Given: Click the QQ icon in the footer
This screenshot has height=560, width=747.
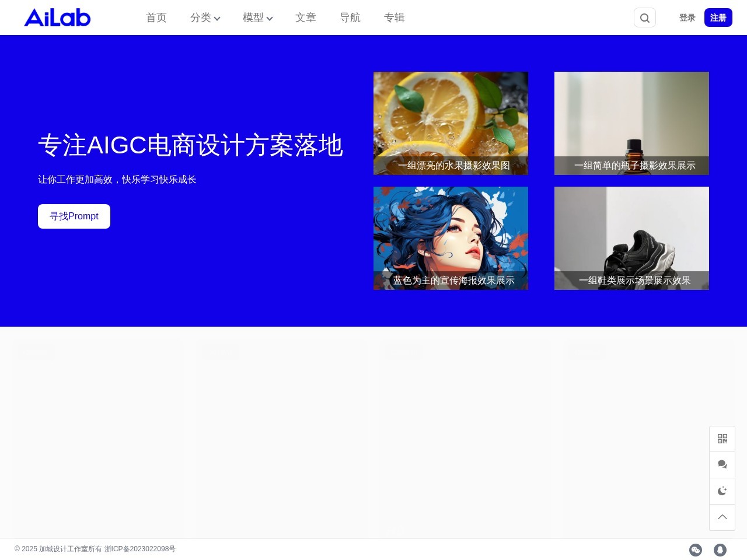Looking at the screenshot, I should pos(720,549).
